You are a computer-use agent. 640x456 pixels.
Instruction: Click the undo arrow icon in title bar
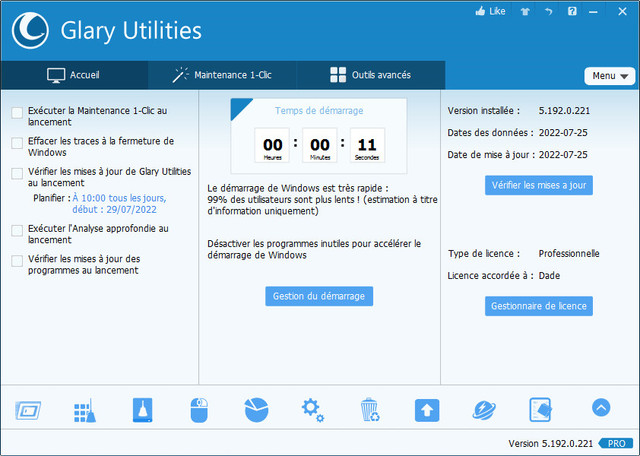coord(549,11)
